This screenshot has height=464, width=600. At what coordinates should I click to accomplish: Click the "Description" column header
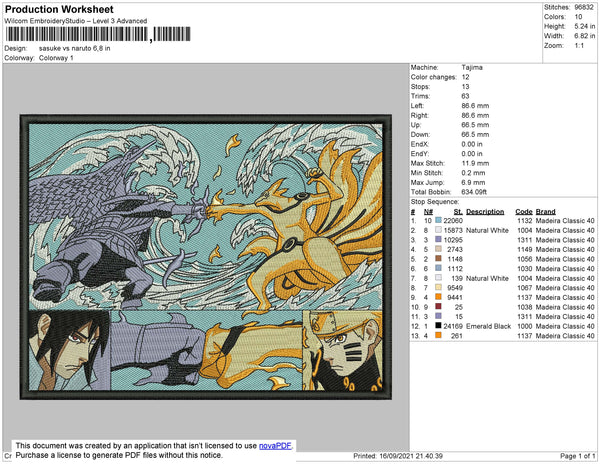[485, 212]
